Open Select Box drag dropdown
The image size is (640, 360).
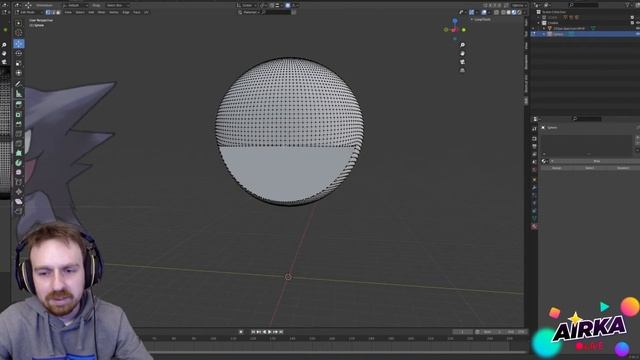117,5
